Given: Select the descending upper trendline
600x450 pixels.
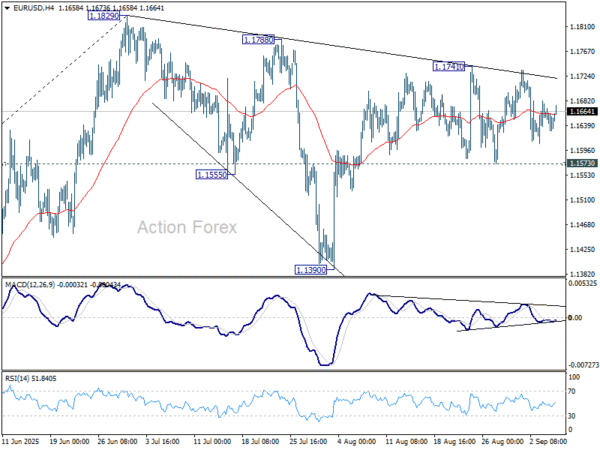Looking at the screenshot, I should [344, 47].
